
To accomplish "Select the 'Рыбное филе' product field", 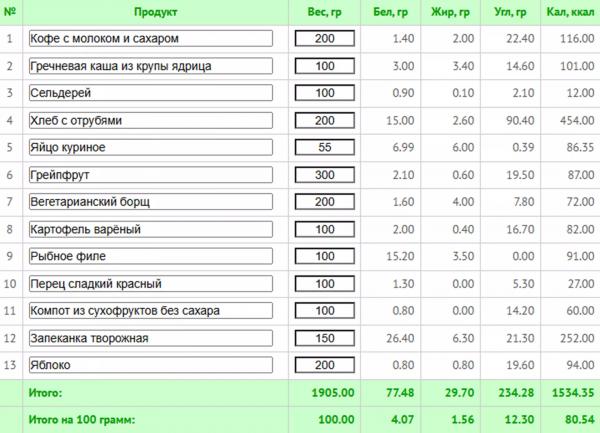I will point(151,256).
